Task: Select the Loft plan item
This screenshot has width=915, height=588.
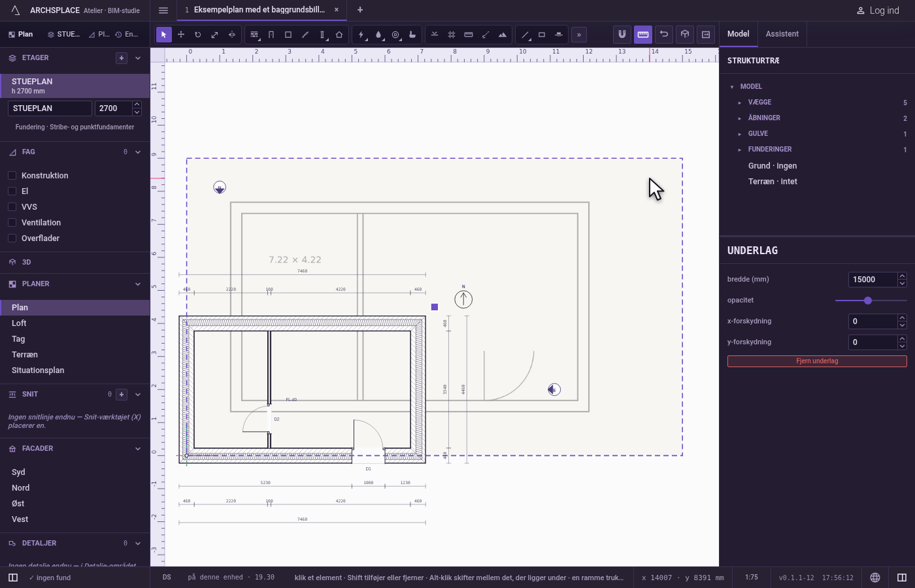Action: point(75,323)
